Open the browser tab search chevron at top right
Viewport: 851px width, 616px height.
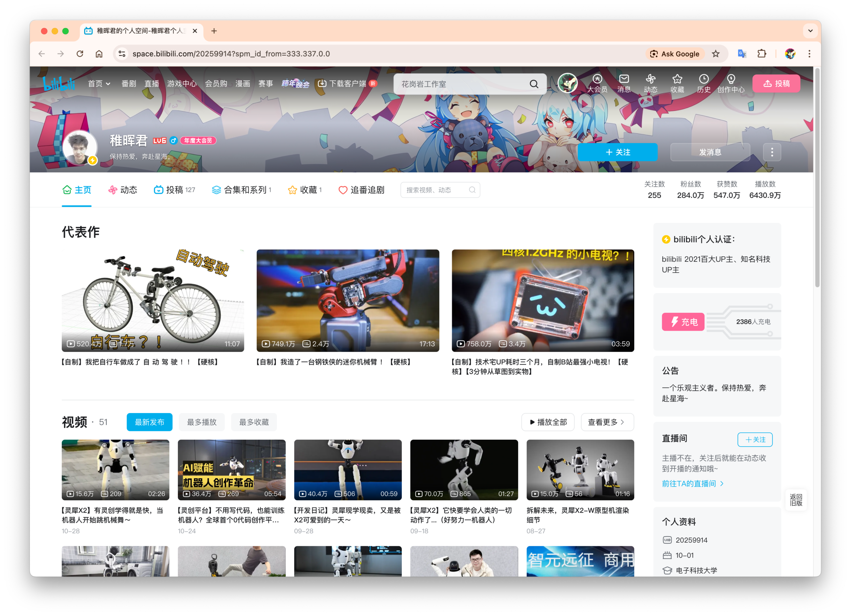810,31
